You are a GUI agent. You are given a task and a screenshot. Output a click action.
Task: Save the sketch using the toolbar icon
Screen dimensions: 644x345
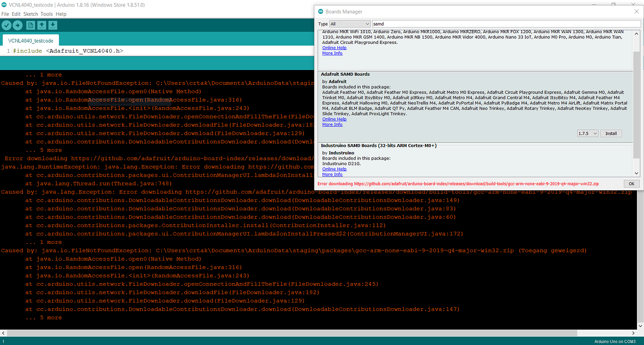coord(53,25)
